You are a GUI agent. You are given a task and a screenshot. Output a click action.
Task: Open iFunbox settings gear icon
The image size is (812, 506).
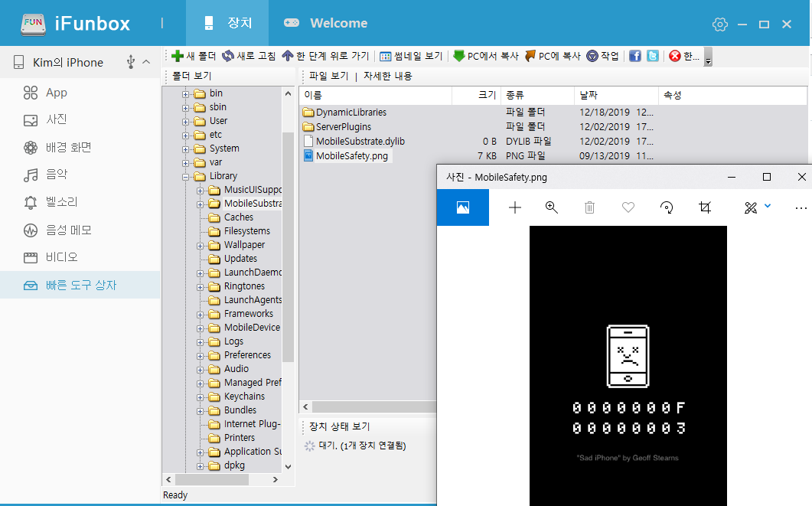720,24
